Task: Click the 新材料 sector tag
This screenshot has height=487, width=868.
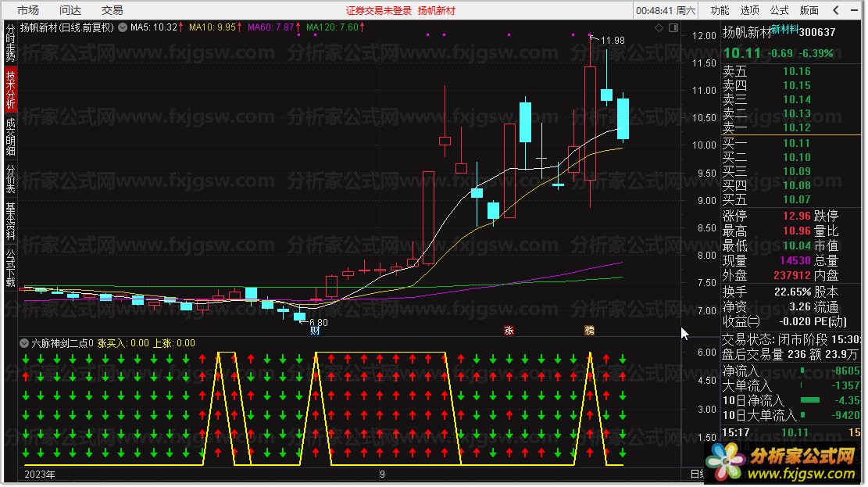Action: 785,29
